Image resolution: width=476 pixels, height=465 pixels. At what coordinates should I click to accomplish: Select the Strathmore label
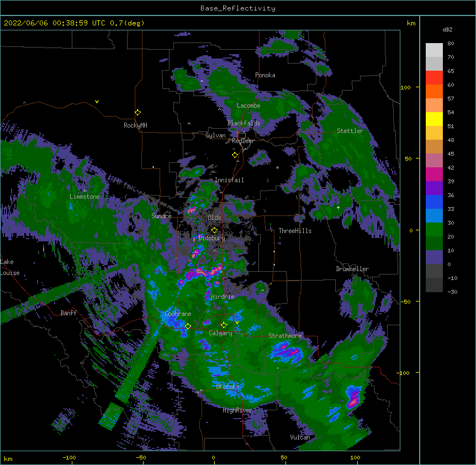tap(285, 336)
